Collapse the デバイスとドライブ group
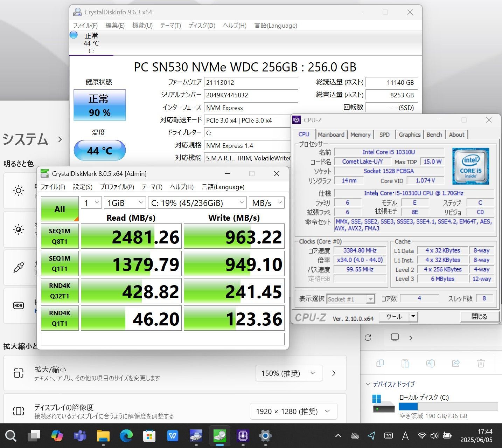 (x=368, y=384)
